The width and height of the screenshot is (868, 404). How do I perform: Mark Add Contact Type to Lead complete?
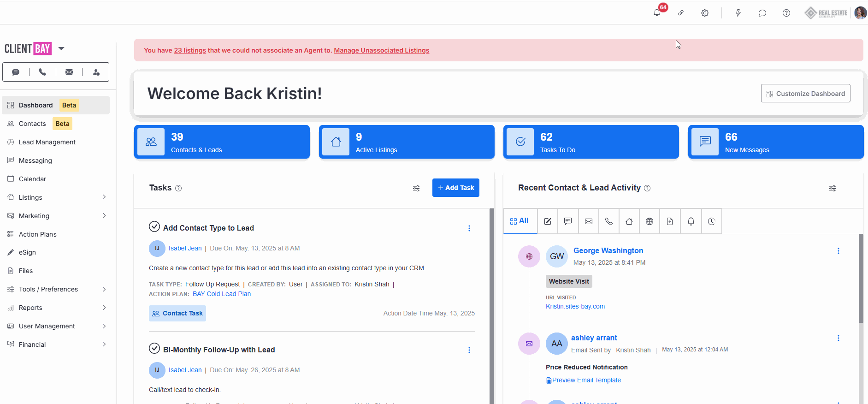tap(154, 227)
